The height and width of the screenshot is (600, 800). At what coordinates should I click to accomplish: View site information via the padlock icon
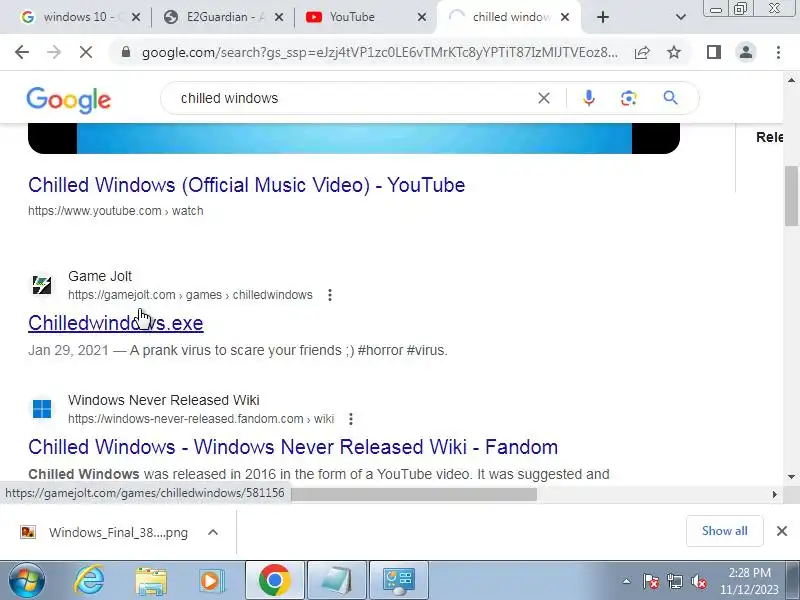pos(126,52)
